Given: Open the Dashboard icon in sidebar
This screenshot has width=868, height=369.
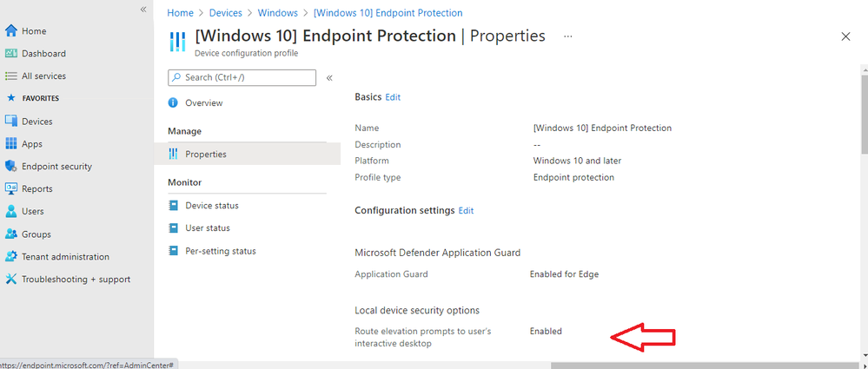Looking at the screenshot, I should pyautogui.click(x=11, y=54).
